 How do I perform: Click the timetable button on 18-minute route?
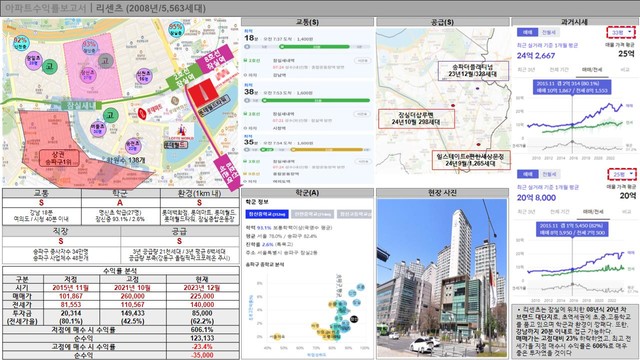point(362,60)
